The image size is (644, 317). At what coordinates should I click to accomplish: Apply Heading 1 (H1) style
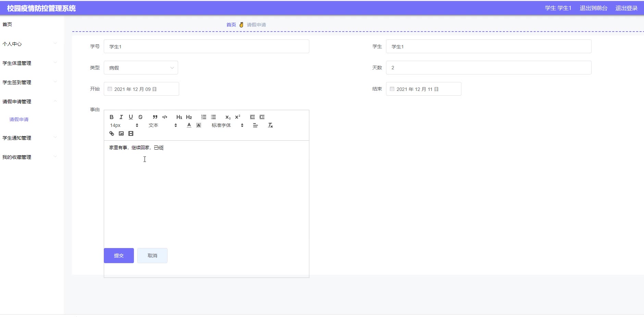[179, 117]
